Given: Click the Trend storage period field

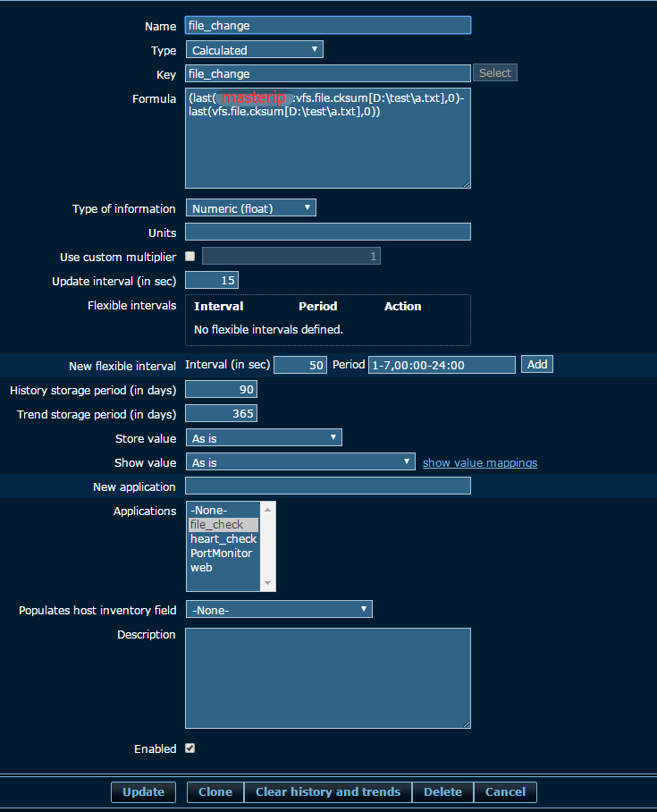Looking at the screenshot, I should 221,414.
